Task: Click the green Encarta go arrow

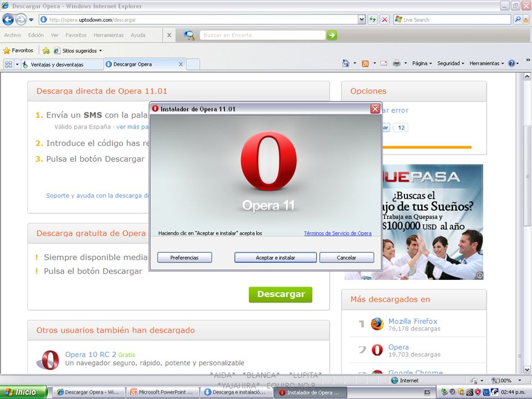Action: (x=332, y=35)
